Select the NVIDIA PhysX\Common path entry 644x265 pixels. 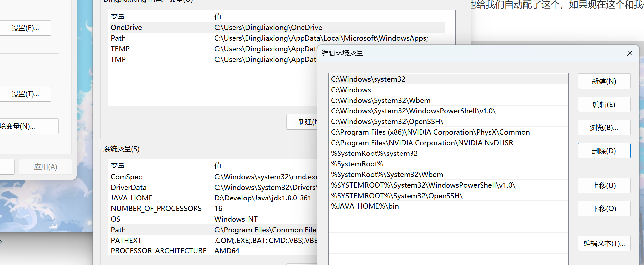[x=448, y=132]
